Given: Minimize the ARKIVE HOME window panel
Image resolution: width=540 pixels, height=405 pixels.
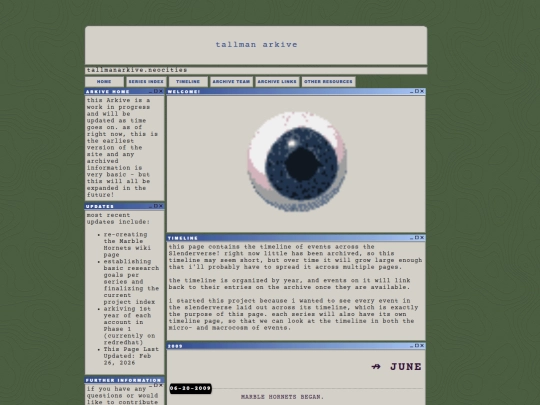Looking at the screenshot, I should click(151, 91).
